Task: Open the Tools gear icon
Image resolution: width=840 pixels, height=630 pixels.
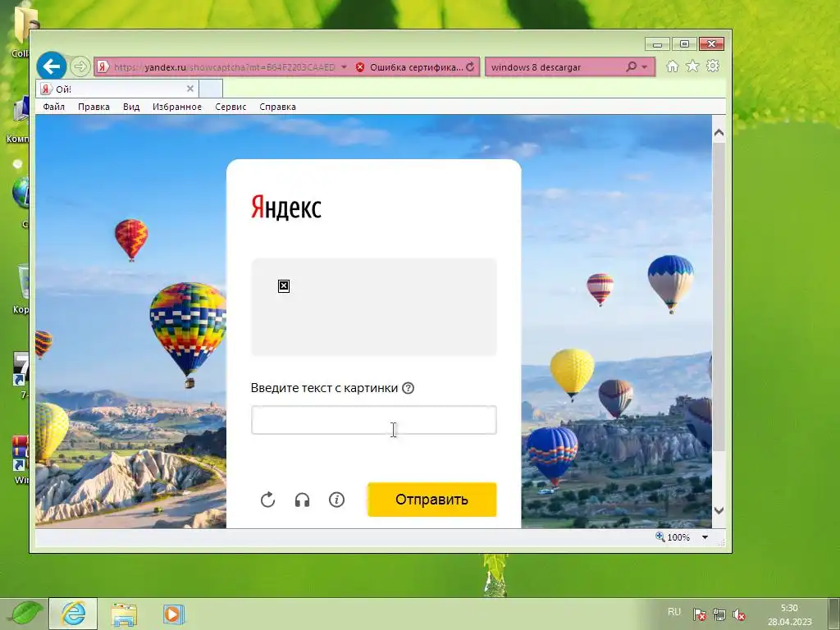Action: click(x=713, y=66)
